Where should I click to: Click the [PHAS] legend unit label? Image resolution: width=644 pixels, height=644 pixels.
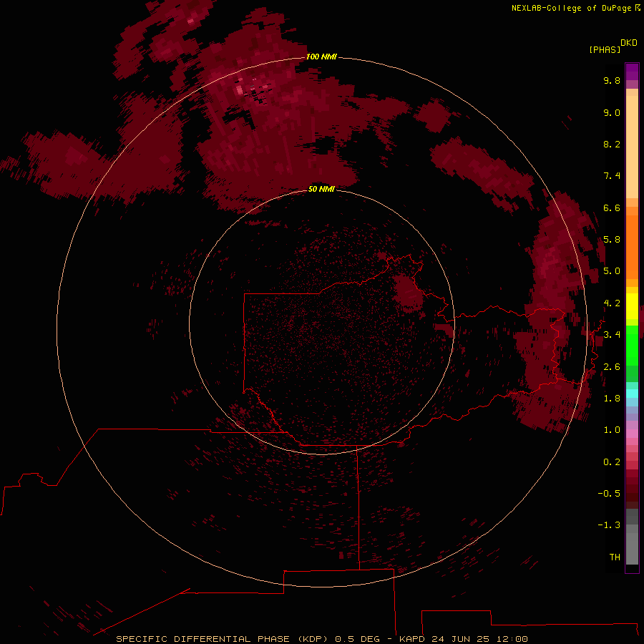pos(605,49)
